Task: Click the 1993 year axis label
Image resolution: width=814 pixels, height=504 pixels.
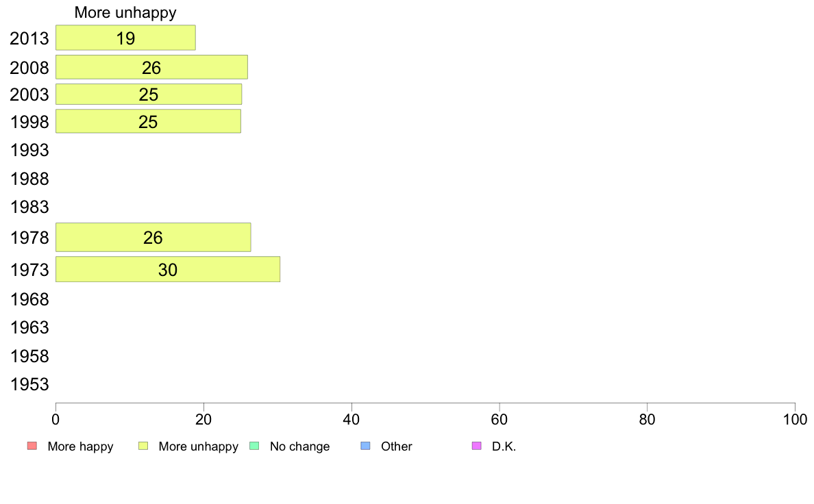Action: (29, 150)
